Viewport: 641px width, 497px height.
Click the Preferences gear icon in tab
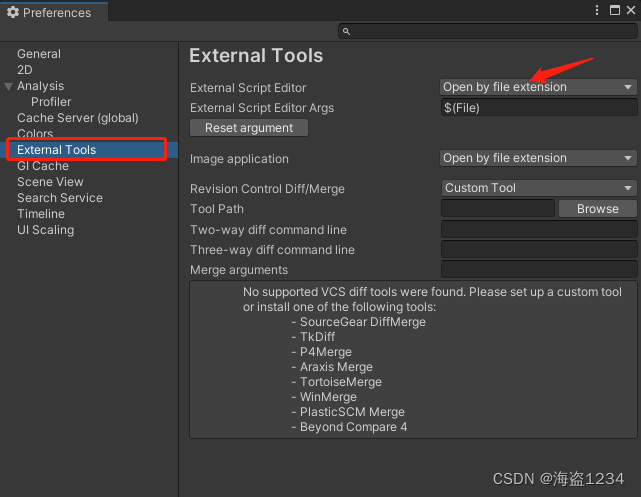[13, 12]
